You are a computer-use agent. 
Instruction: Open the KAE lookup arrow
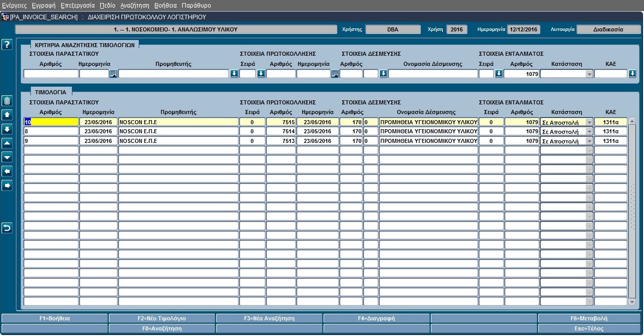(632, 74)
